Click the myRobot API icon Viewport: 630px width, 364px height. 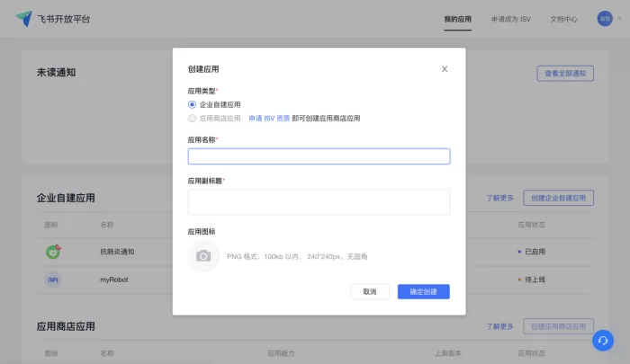[53, 280]
